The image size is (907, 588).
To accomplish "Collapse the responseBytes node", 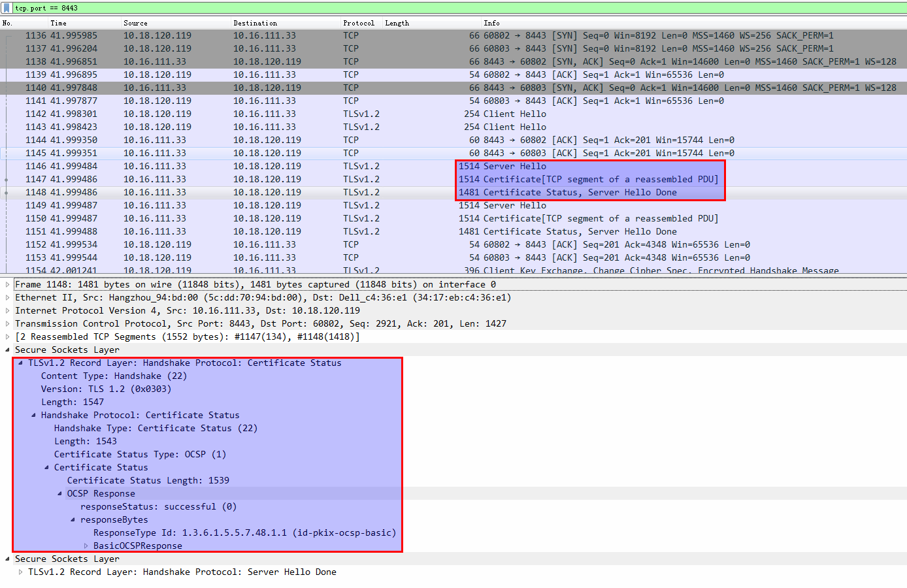I will (x=73, y=519).
